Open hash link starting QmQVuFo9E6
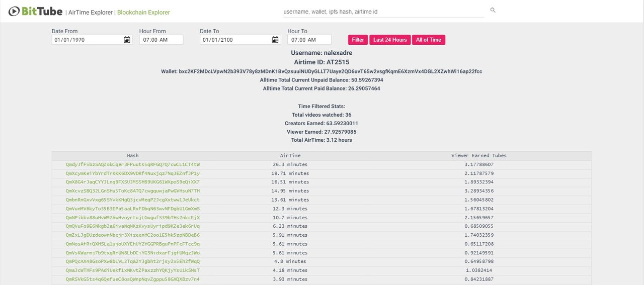 [132, 226]
